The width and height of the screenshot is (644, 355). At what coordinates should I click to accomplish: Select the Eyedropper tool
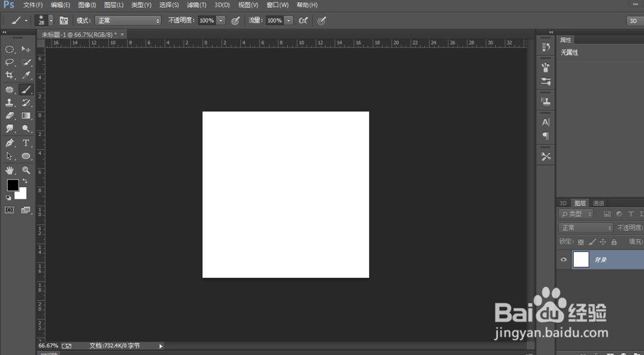26,75
